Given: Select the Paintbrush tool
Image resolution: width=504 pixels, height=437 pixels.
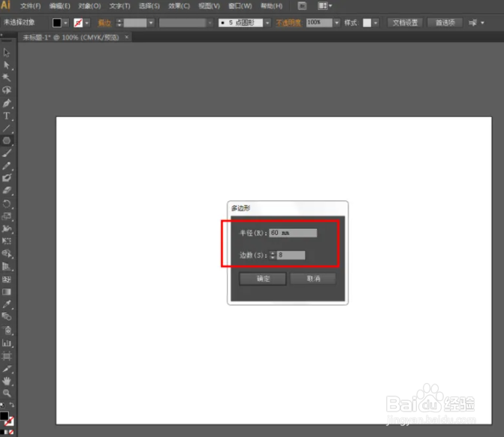Looking at the screenshot, I should click(7, 153).
